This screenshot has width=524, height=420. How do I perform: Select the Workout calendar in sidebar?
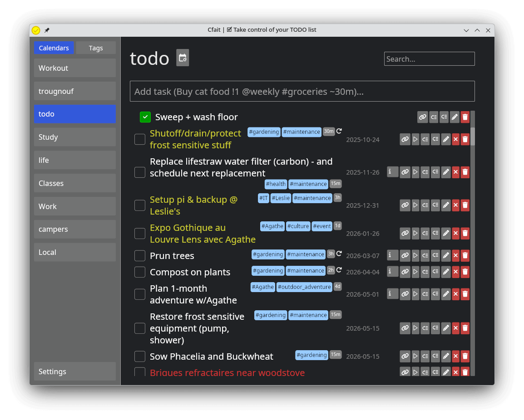(x=75, y=68)
